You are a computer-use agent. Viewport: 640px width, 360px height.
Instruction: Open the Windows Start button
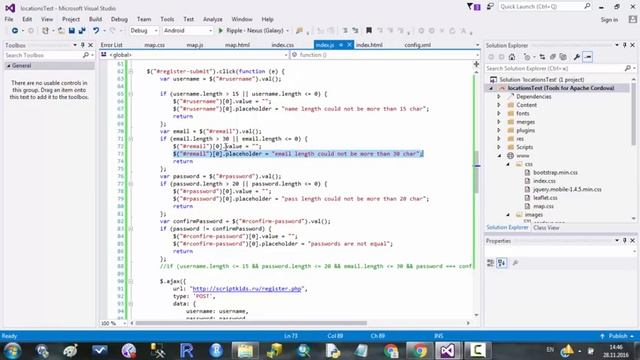click(12, 351)
